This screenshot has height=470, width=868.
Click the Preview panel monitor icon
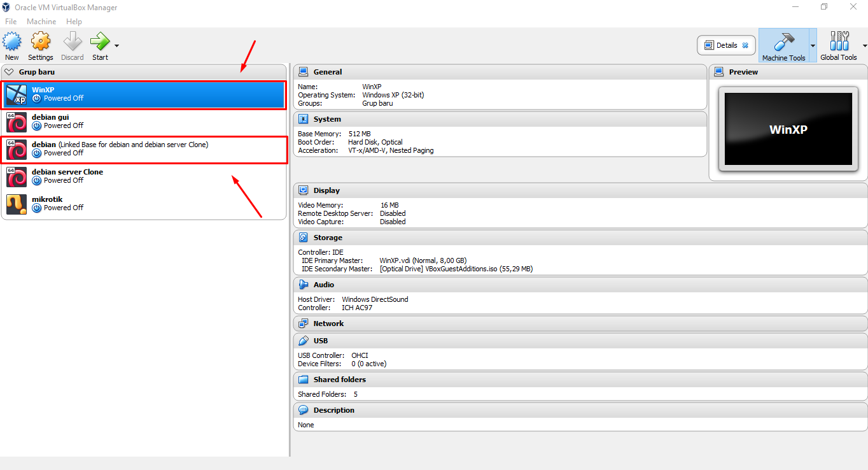click(x=719, y=72)
